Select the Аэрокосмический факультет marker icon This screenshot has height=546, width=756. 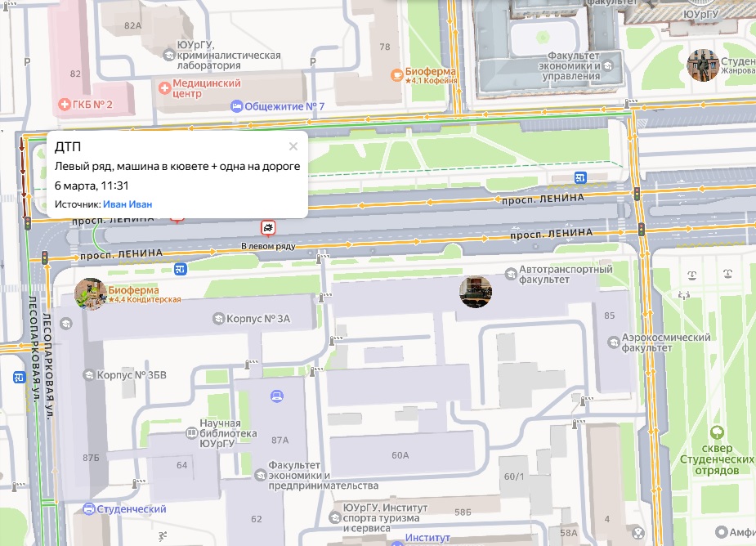615,342
